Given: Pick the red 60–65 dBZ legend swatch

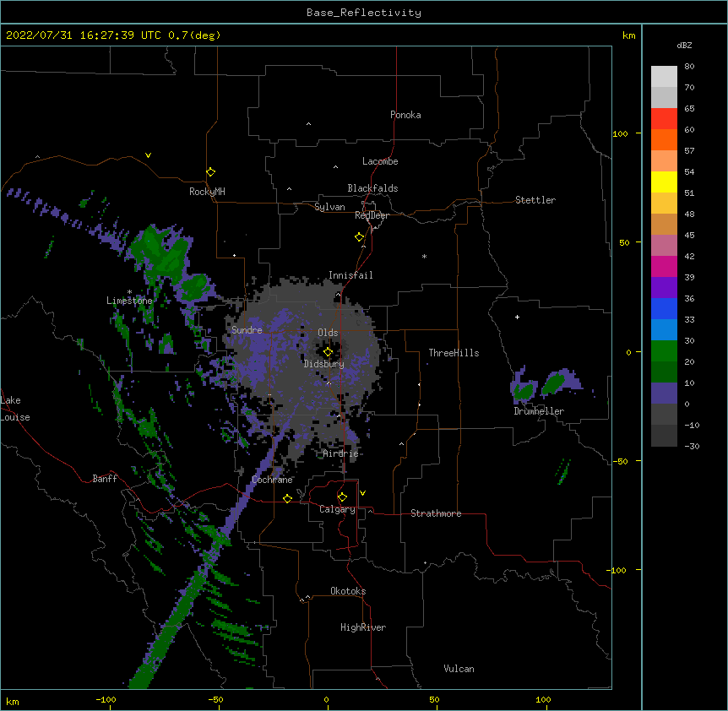Looking at the screenshot, I should pyautogui.click(x=664, y=119).
